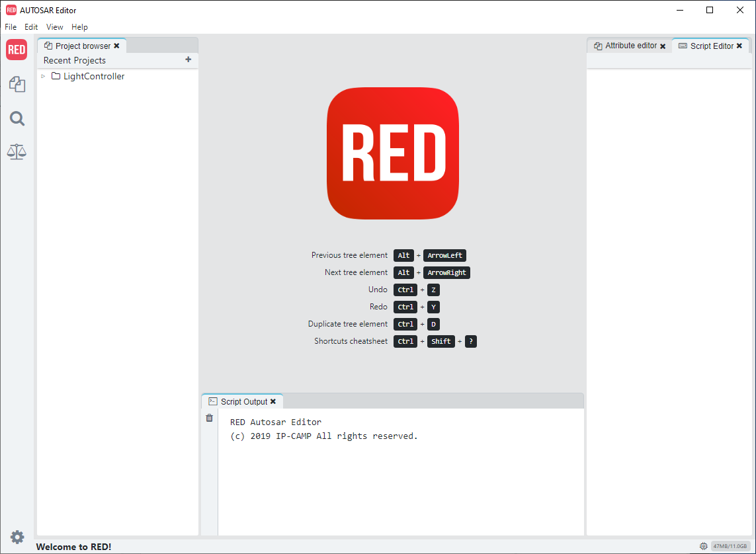Image resolution: width=756 pixels, height=554 pixels.
Task: Click the 'Next tree element' shortcut label
Action: (x=357, y=272)
